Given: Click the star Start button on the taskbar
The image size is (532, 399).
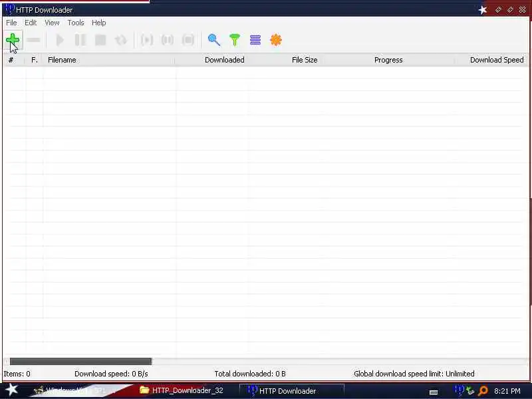Looking at the screenshot, I should [x=11, y=390].
